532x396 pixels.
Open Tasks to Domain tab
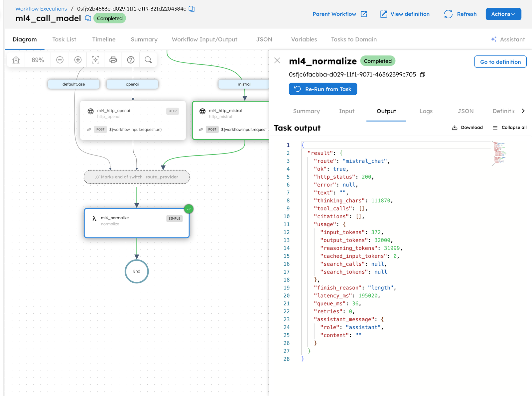[354, 39]
